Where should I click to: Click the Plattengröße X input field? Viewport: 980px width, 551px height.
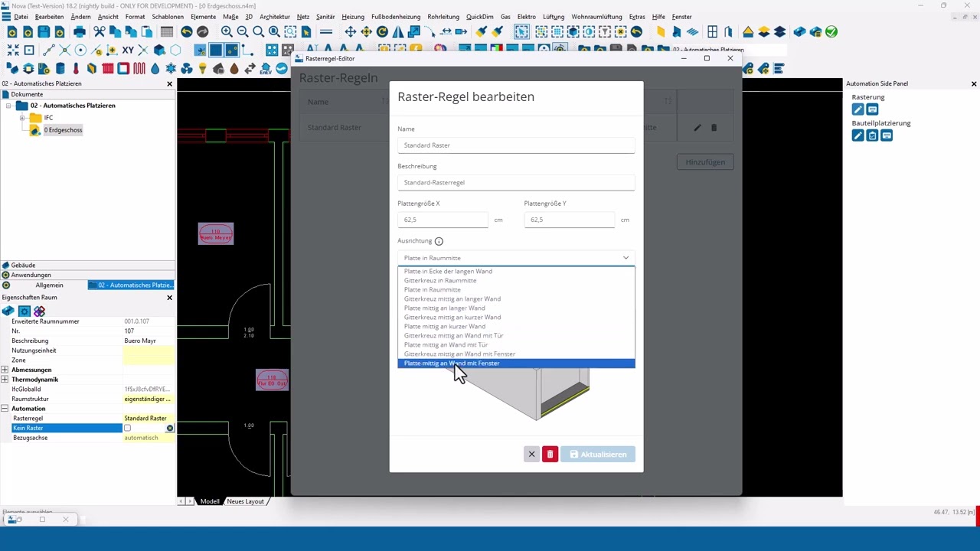(443, 220)
